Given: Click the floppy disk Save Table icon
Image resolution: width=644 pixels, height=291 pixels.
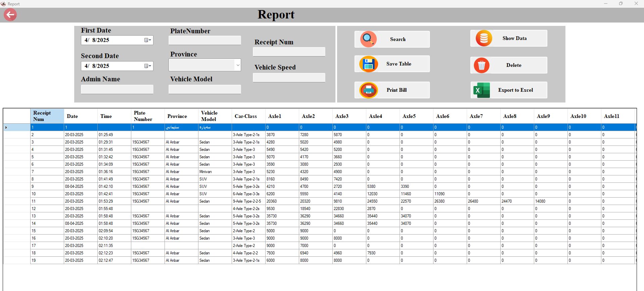Looking at the screenshot, I should click(368, 64).
